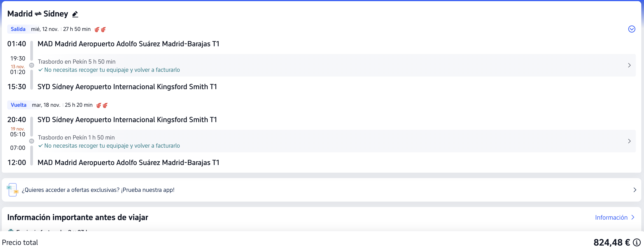Click the edit pencil icon next to Sídney
Image resolution: width=644 pixels, height=251 pixels.
click(75, 14)
